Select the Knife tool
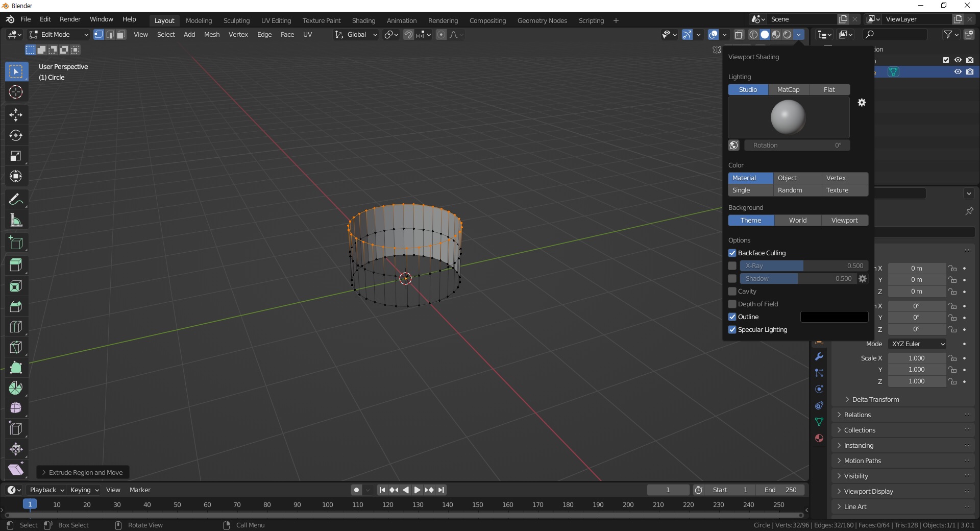980x531 pixels. [16, 347]
